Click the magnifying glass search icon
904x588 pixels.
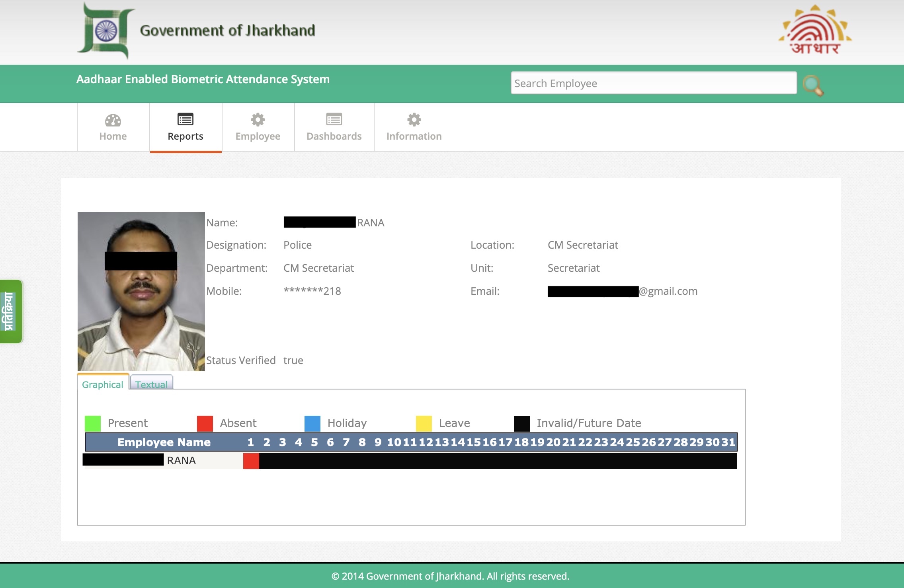point(812,85)
